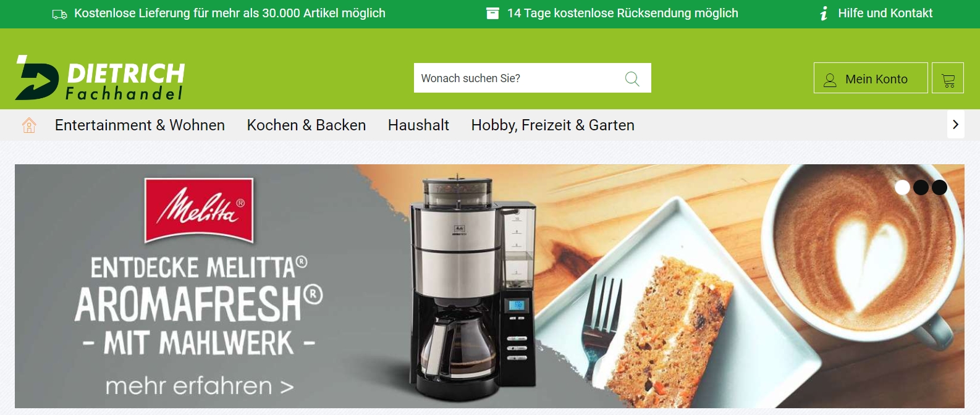This screenshot has height=415, width=980.
Task: Click the Melitta logo on banner
Action: tap(199, 210)
